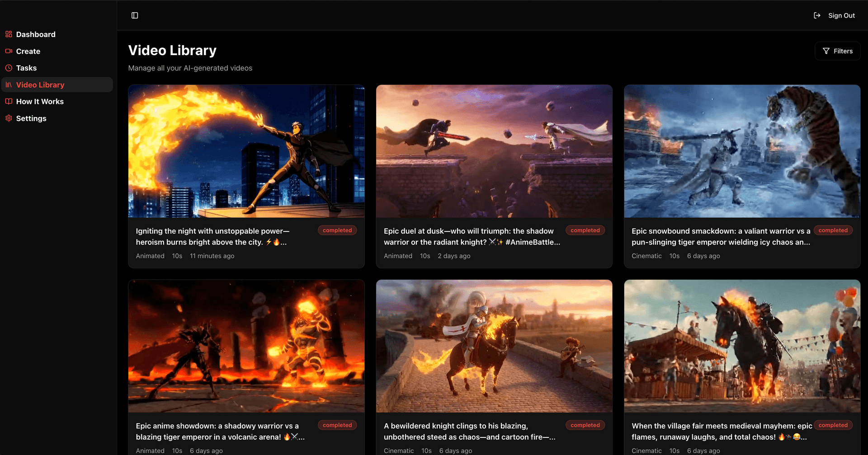Collapse the sidebar with the panel toggle icon
The width and height of the screenshot is (868, 455).
point(135,15)
